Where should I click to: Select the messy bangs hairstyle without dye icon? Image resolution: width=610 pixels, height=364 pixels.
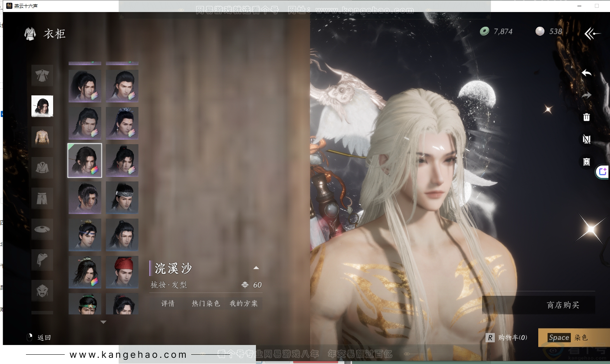[x=85, y=198]
